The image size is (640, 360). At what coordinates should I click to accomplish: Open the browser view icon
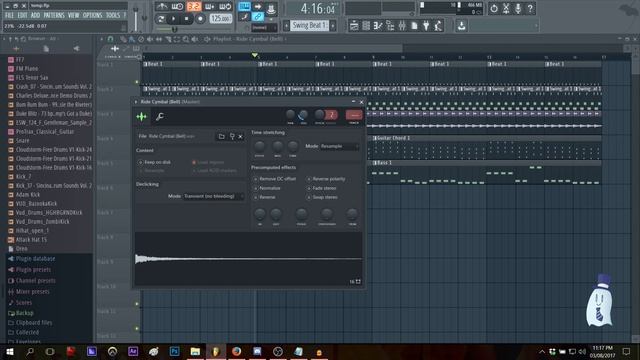(390, 26)
